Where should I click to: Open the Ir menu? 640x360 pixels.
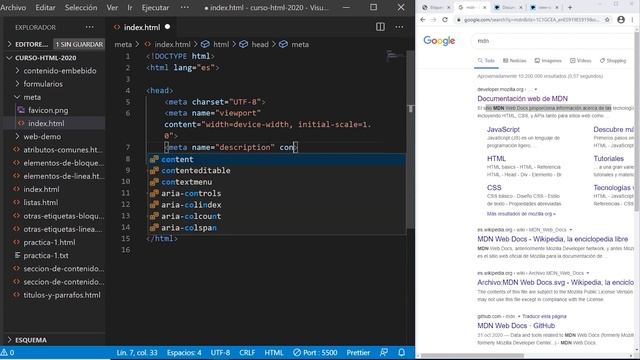click(130, 7)
